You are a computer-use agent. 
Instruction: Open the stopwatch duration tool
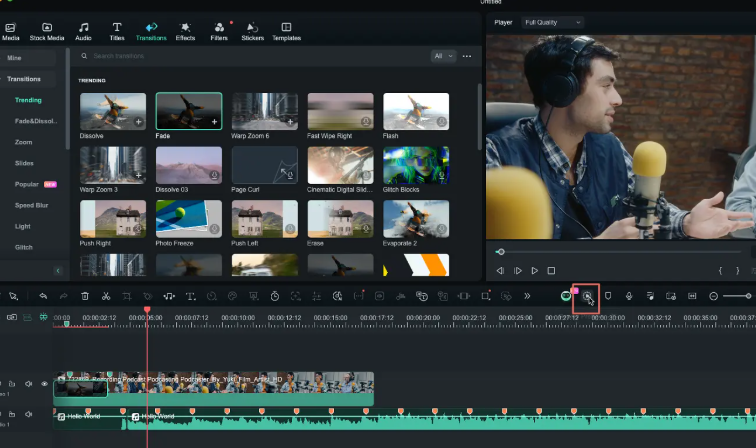tap(275, 296)
